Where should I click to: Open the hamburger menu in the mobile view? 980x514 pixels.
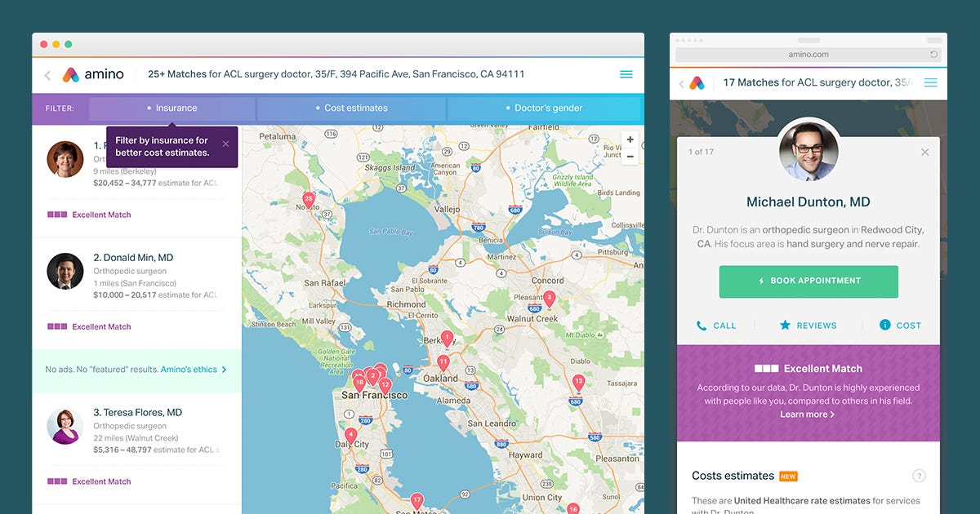930,83
